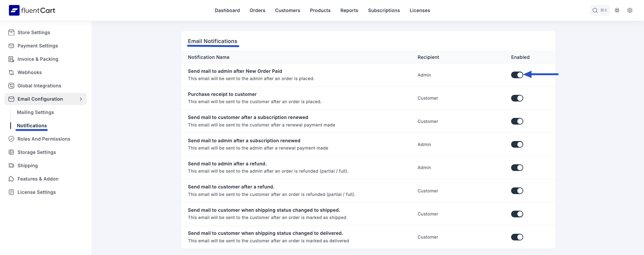Click the Payment Settings card icon
Image resolution: width=644 pixels, height=255 pixels.
click(x=11, y=46)
